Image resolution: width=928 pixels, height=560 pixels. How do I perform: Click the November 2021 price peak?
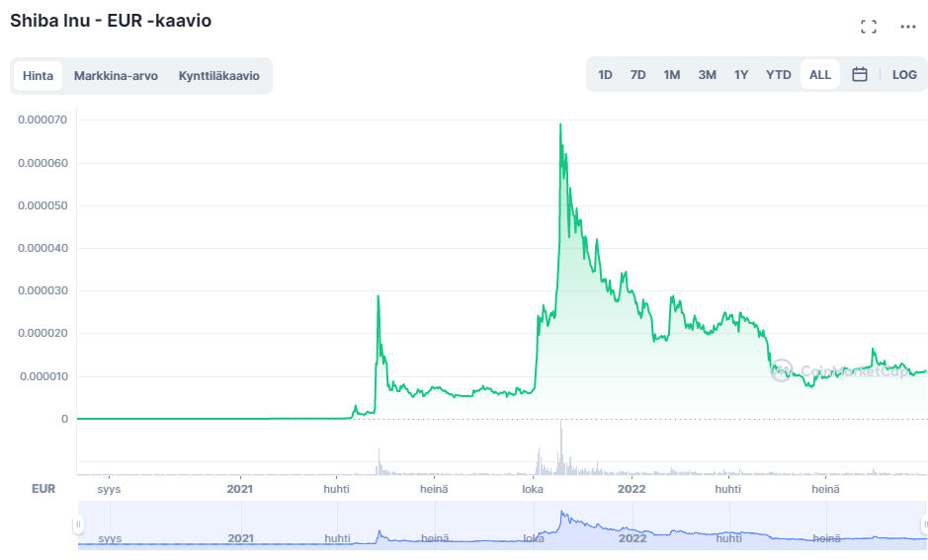(560, 124)
